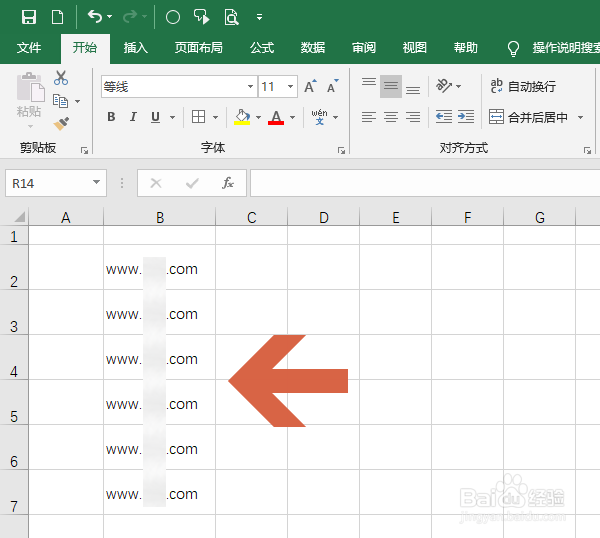Select row 4 header
Viewport: 600px width, 538px height.
point(14,358)
